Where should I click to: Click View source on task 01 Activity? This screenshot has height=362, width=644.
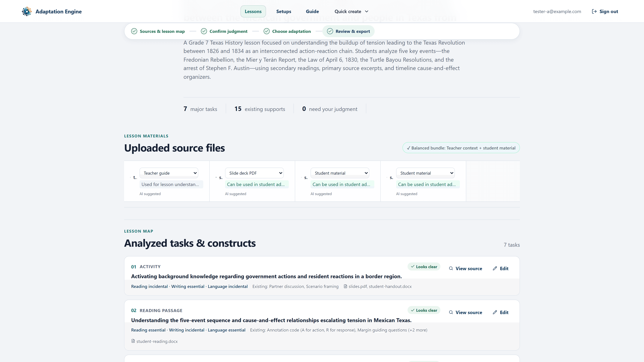coord(465,268)
